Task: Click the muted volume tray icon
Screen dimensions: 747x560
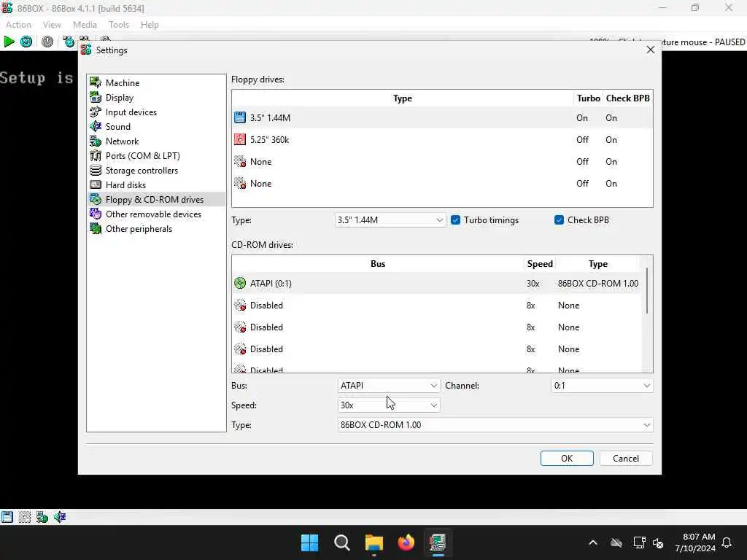Action: [659, 542]
